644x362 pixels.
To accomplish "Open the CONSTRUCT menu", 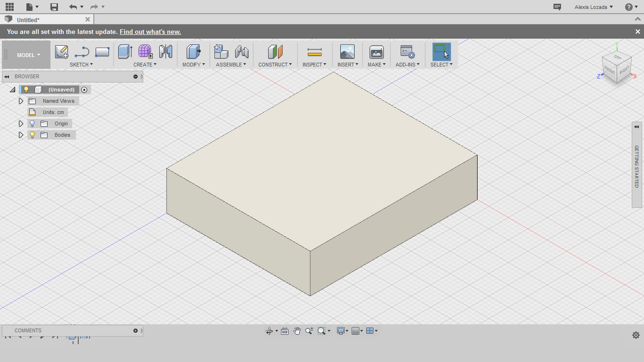I will (x=275, y=65).
